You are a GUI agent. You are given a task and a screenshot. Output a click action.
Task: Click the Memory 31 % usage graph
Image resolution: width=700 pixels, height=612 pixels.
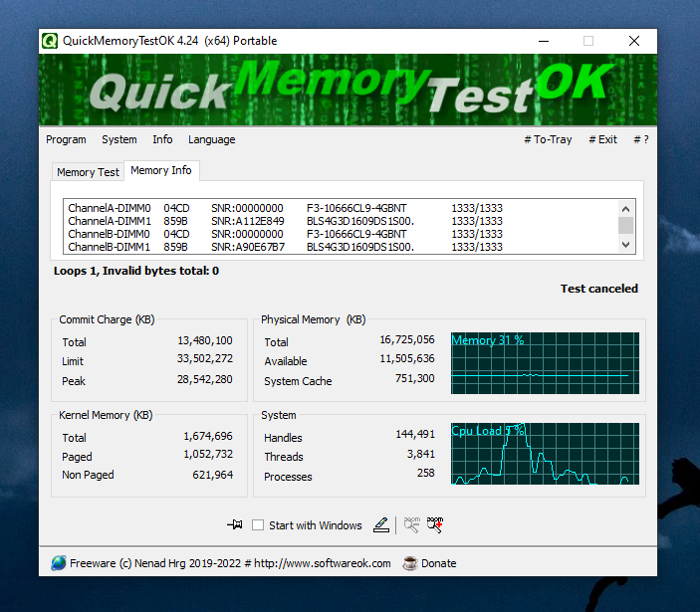pyautogui.click(x=545, y=363)
